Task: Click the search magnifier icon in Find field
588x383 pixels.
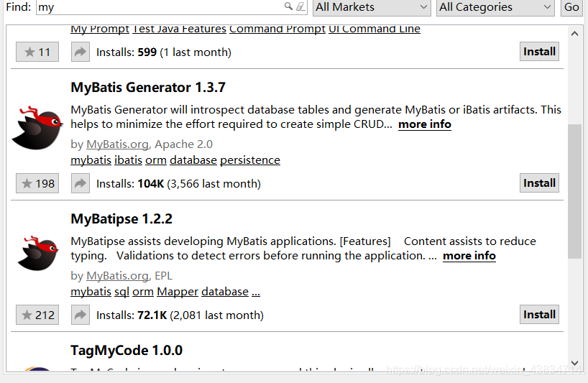Action: pos(288,6)
